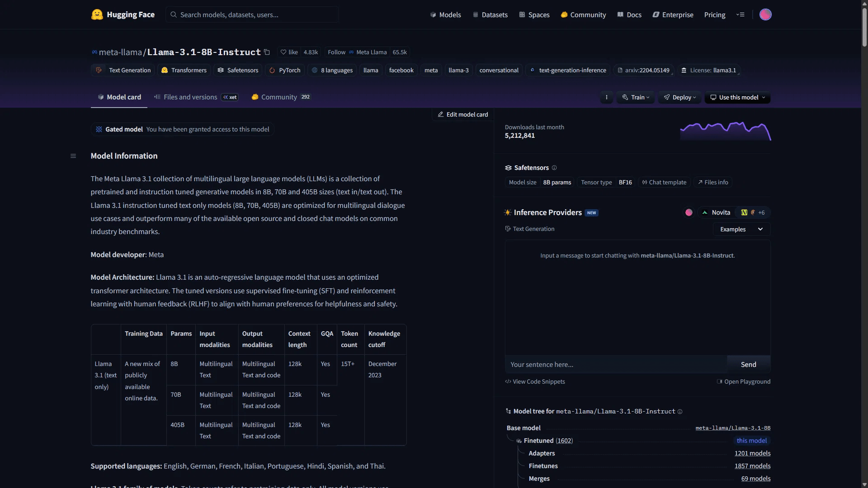Click the facebook tag
Image resolution: width=868 pixels, height=488 pixels.
click(401, 70)
